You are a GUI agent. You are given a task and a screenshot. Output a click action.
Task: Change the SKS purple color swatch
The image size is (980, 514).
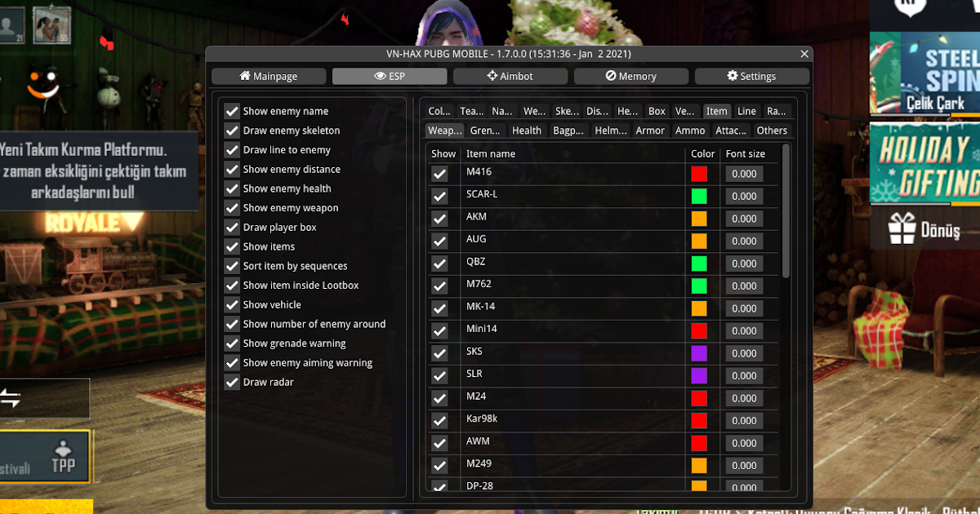tap(699, 353)
